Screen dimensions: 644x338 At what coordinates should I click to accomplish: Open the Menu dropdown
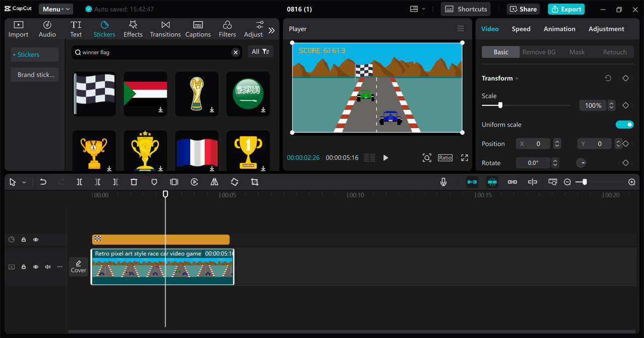55,9
